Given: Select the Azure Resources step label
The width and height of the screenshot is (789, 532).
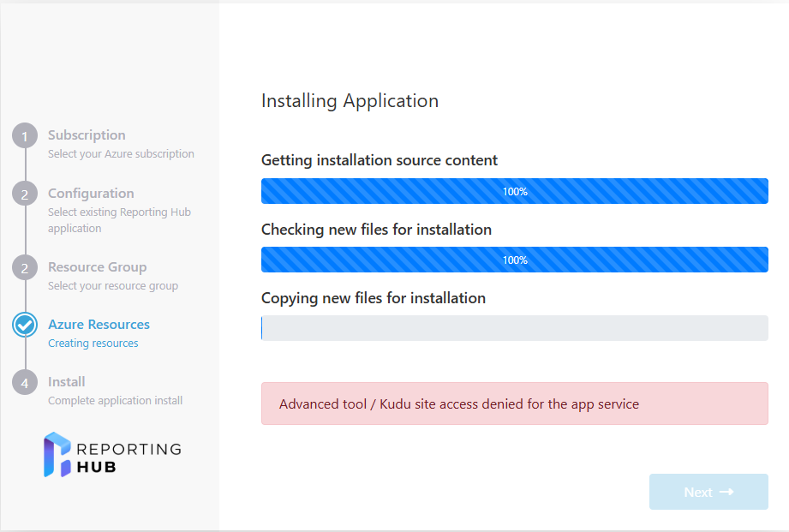Looking at the screenshot, I should pos(99,325).
